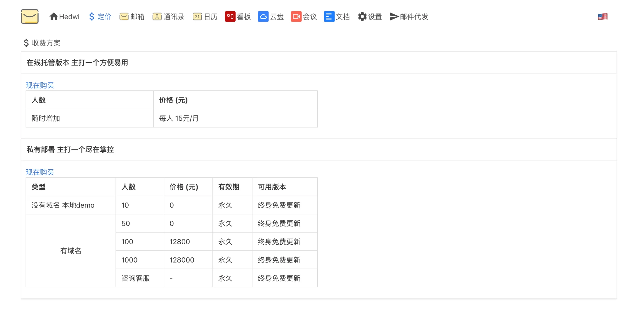Click the 收费方案 page heading
Image resolution: width=644 pixels, height=315 pixels.
[46, 43]
